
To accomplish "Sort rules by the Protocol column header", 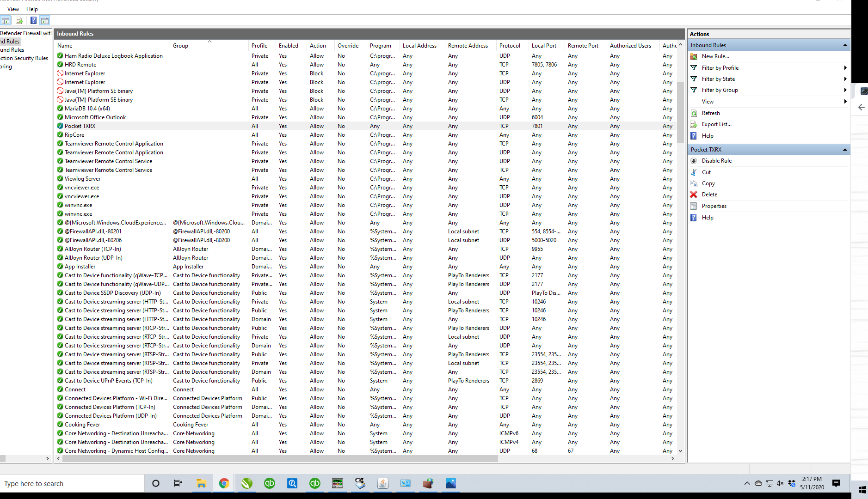I will click(x=510, y=46).
